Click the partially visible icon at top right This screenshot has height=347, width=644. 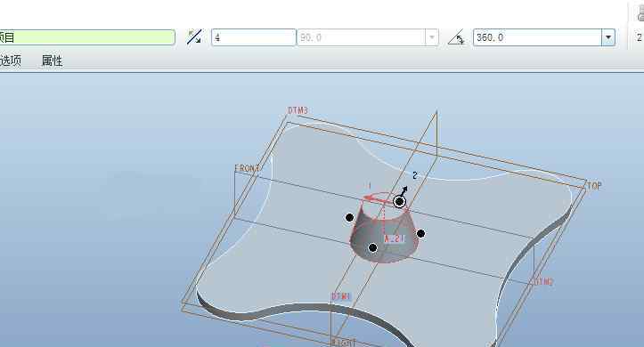[640, 13]
